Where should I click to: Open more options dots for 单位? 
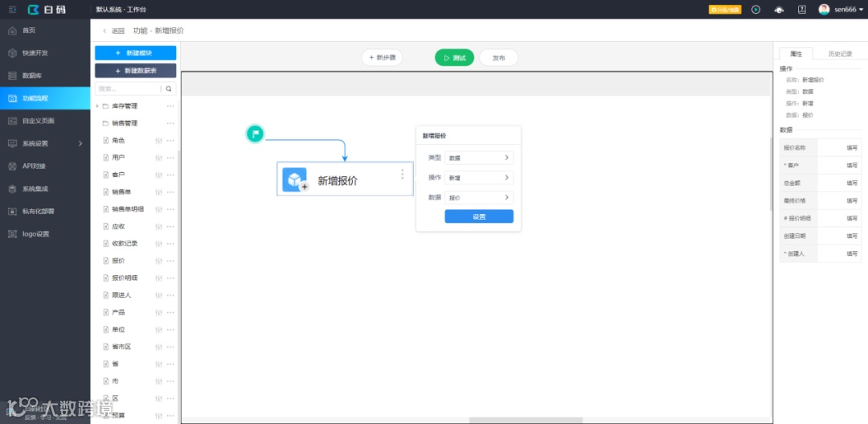170,330
